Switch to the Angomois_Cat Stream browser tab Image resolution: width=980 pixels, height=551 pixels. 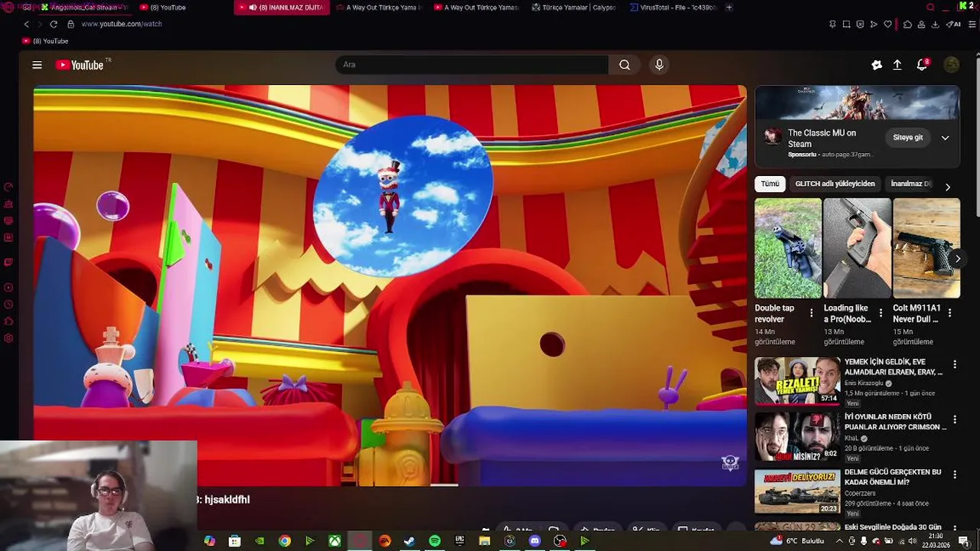pos(85,8)
